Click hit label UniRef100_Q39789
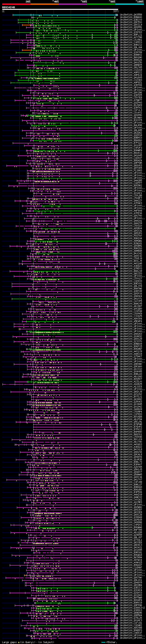This screenshot has width=146, height=644. point(131,53)
